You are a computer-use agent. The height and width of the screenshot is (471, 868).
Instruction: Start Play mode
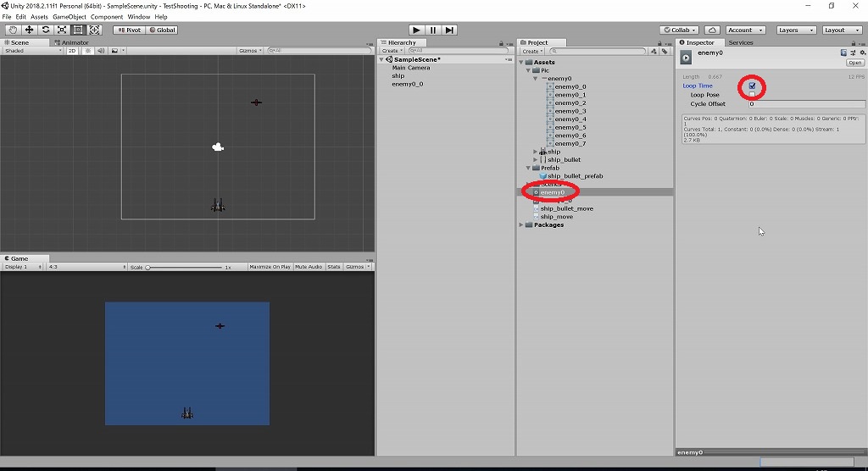pyautogui.click(x=416, y=30)
